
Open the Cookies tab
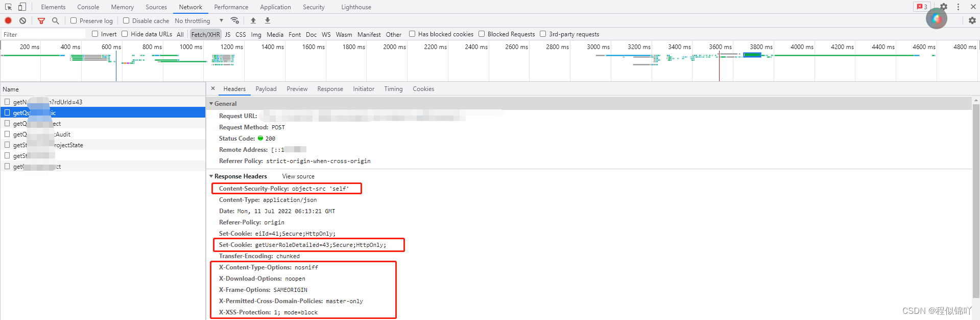[423, 88]
